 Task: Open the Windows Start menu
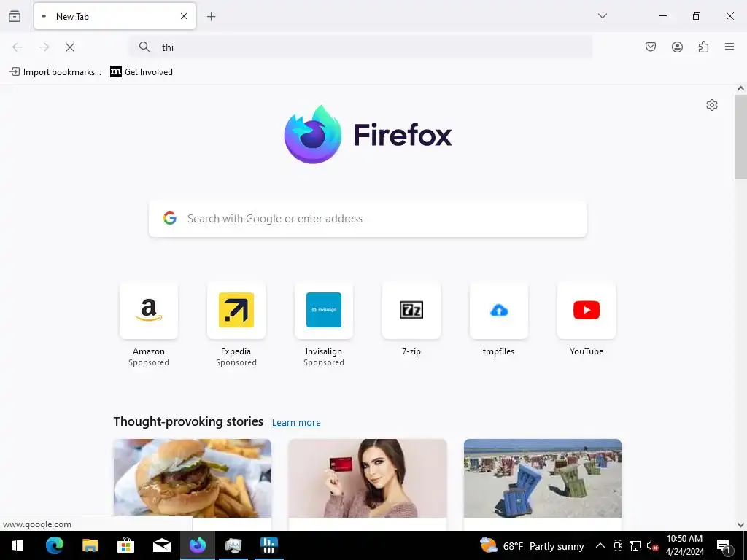(18, 545)
